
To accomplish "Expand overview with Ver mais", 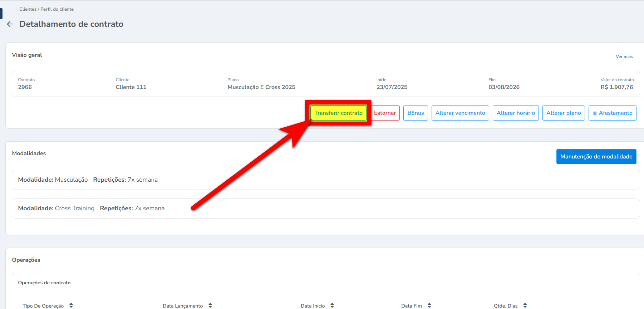I will (x=624, y=57).
